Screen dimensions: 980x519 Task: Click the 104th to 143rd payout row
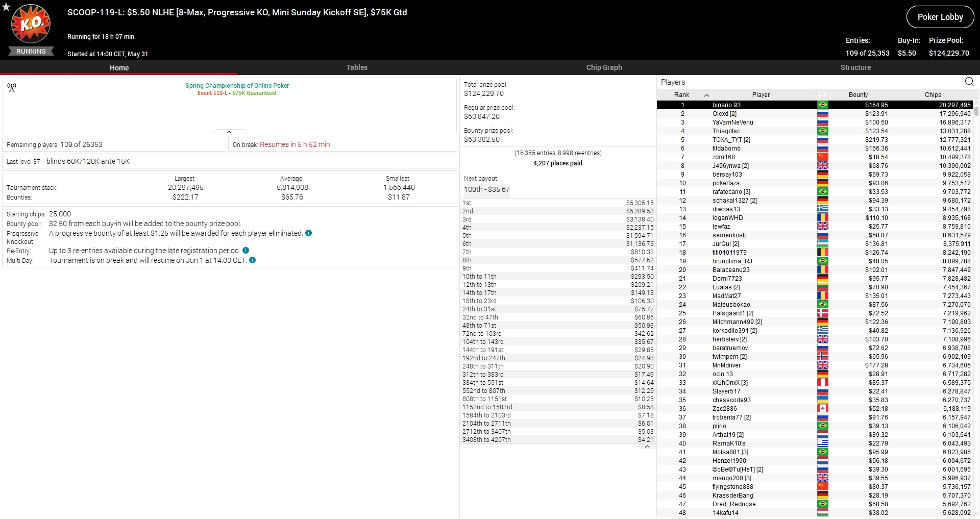tap(558, 342)
